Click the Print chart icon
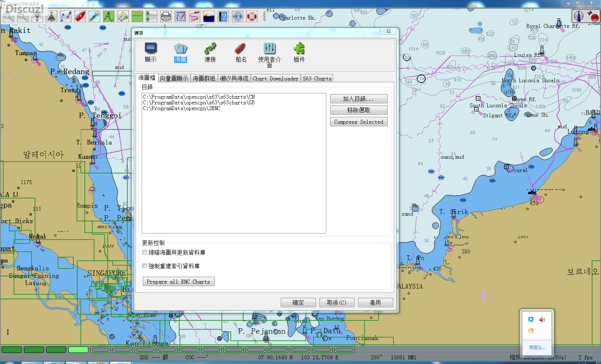The image size is (601, 364). coord(166,16)
